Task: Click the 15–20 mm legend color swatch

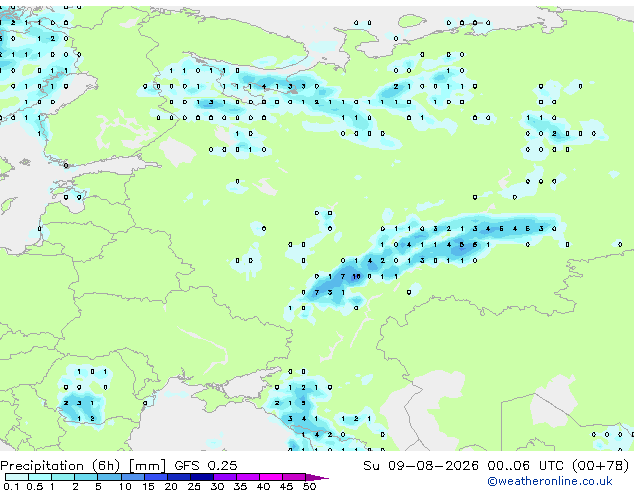Action: pyautogui.click(x=155, y=477)
